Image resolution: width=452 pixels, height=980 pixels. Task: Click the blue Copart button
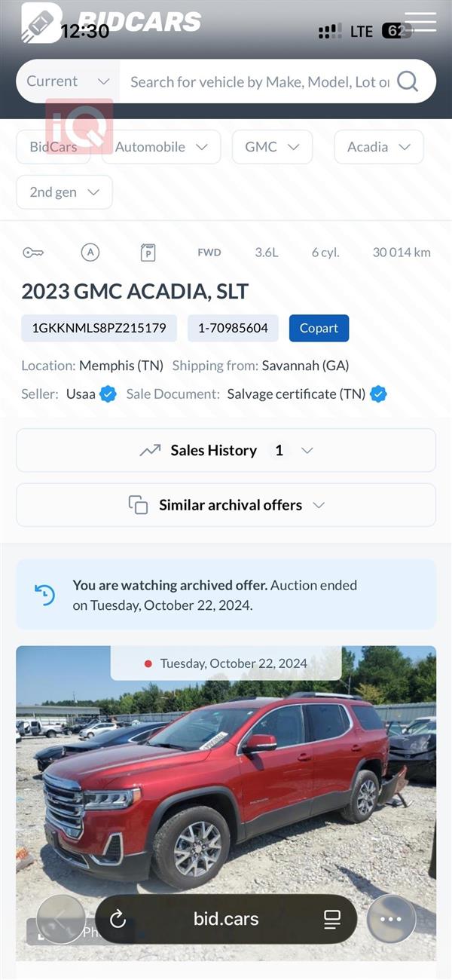[x=319, y=328]
